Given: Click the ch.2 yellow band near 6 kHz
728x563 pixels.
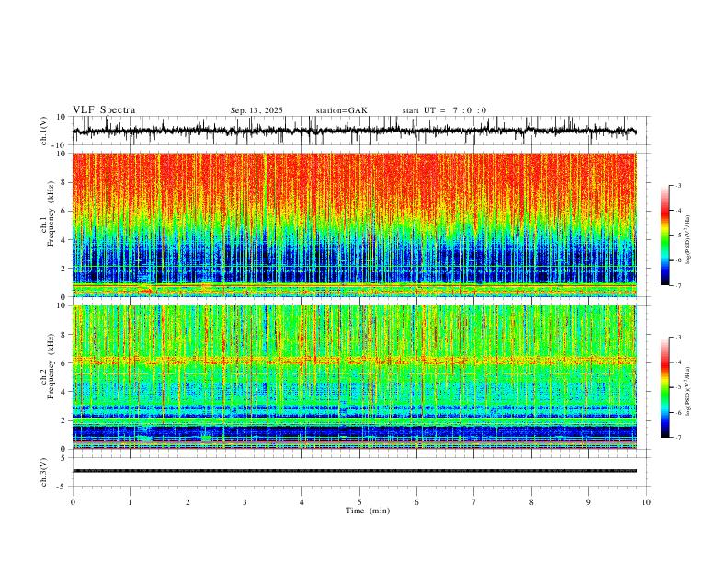Looking at the screenshot, I should tap(354, 361).
